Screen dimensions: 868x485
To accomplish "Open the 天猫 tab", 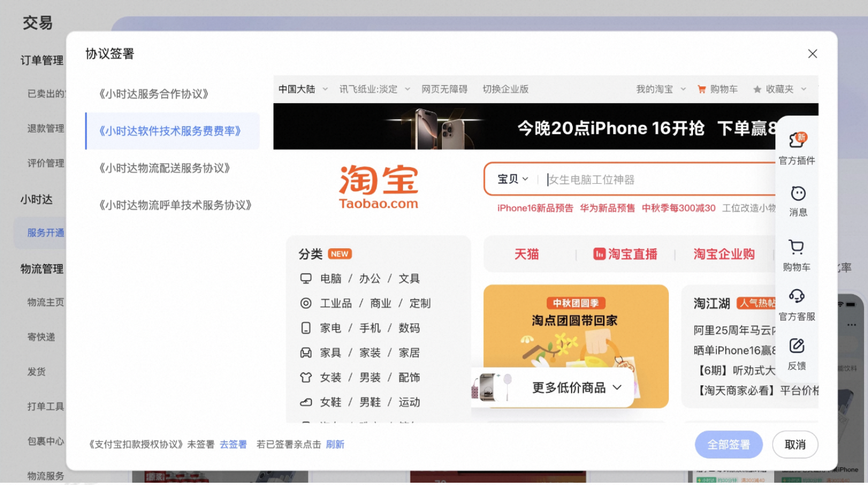I will (x=527, y=254).
